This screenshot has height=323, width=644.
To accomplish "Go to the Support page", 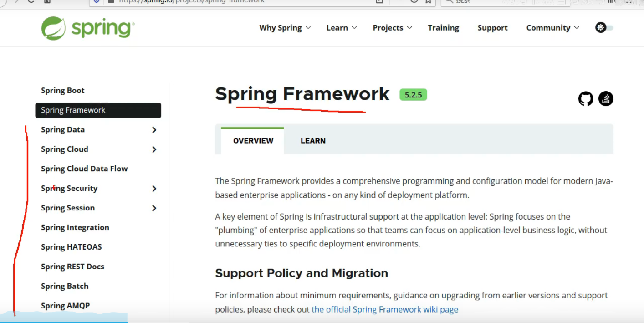I will pyautogui.click(x=492, y=28).
